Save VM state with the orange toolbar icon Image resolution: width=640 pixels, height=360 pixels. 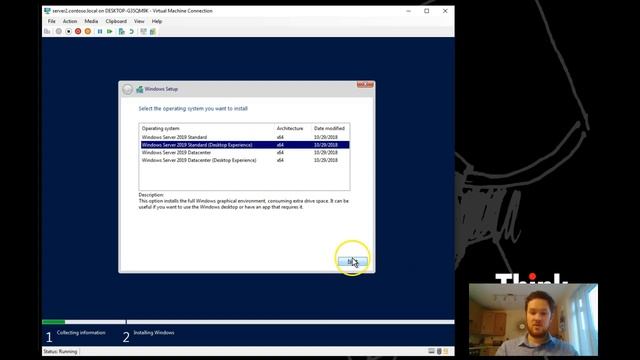click(x=88, y=31)
